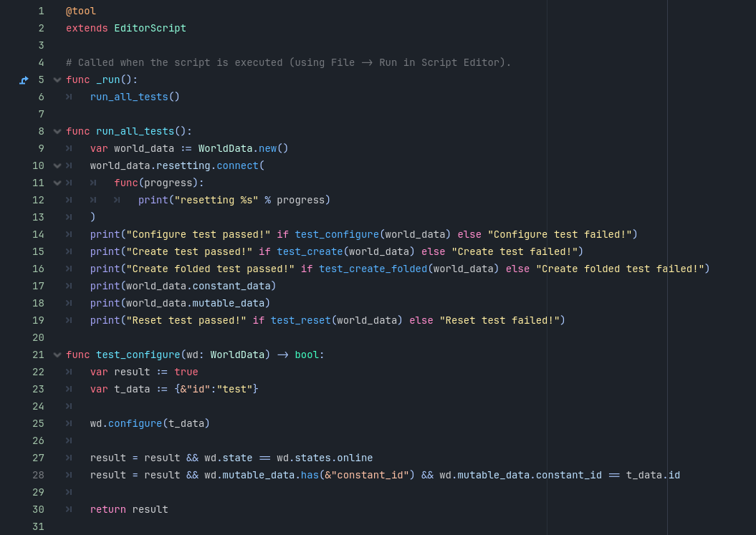Click line number 28 in the gutter

(38, 476)
